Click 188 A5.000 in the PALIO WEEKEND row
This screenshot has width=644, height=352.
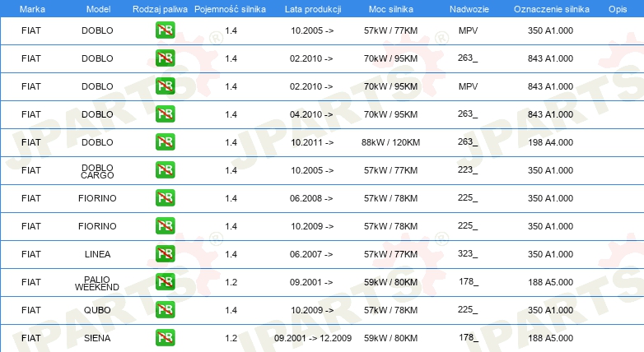point(550,282)
